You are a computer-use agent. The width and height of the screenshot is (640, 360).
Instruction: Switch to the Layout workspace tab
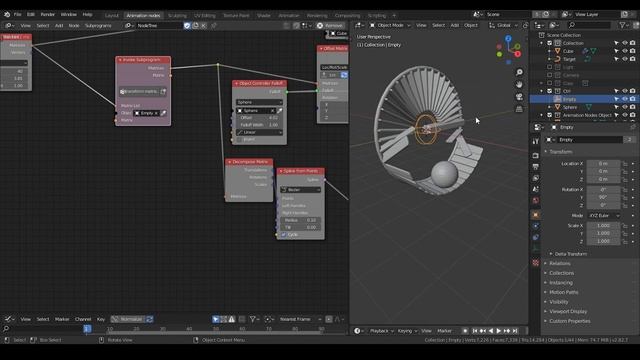[111, 16]
